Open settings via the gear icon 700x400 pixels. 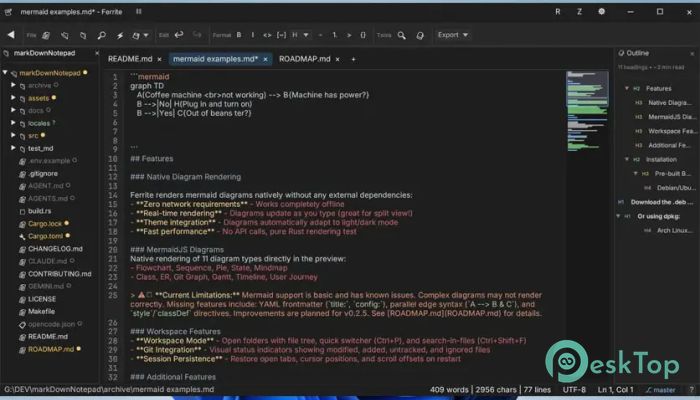pyautogui.click(x=602, y=12)
